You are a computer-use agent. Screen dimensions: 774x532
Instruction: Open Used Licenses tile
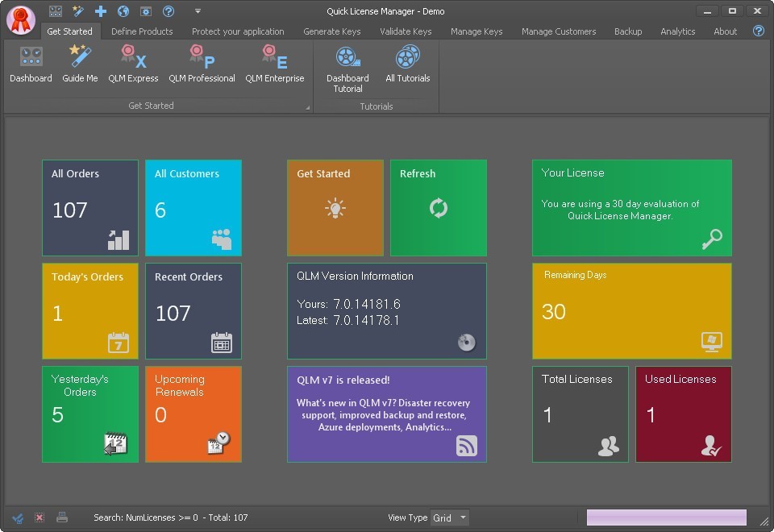click(684, 414)
